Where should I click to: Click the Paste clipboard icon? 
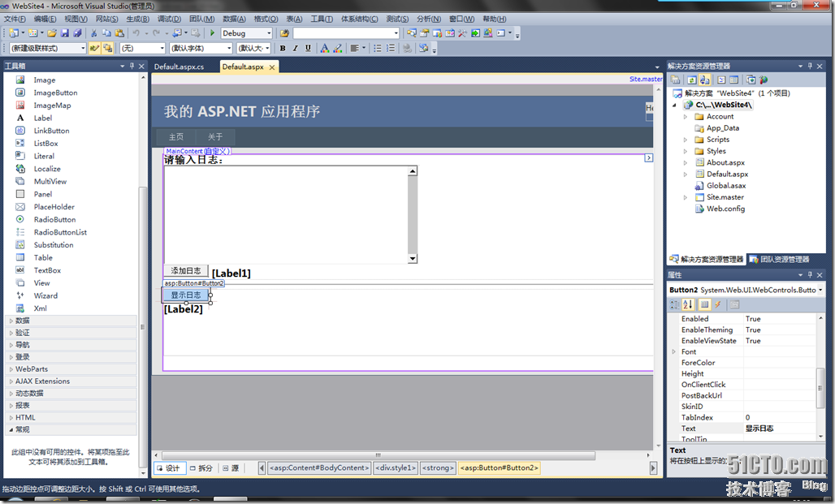point(119,33)
